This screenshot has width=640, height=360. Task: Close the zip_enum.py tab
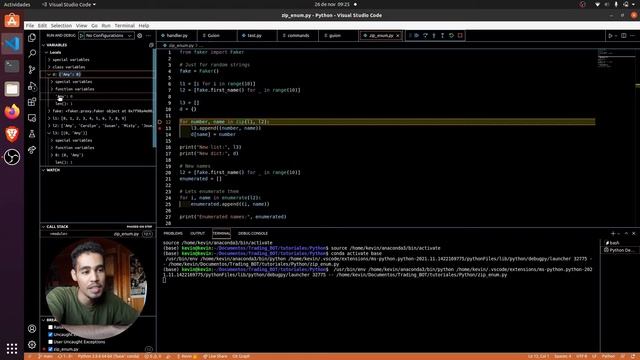pyautogui.click(x=398, y=36)
